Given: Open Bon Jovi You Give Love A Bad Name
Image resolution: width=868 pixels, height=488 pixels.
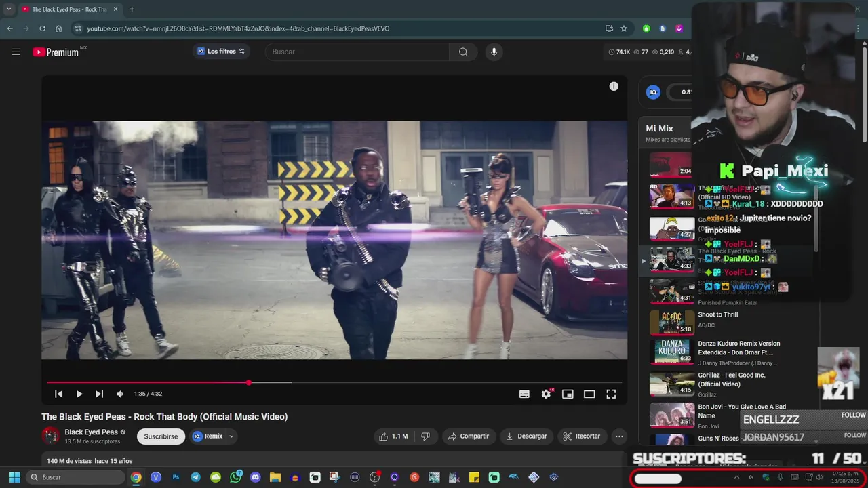Looking at the screenshot, I should pos(742,411).
